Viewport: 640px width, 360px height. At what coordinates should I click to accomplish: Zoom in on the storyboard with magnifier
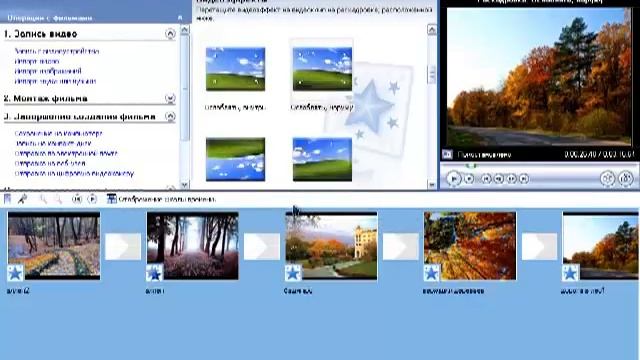click(x=42, y=199)
